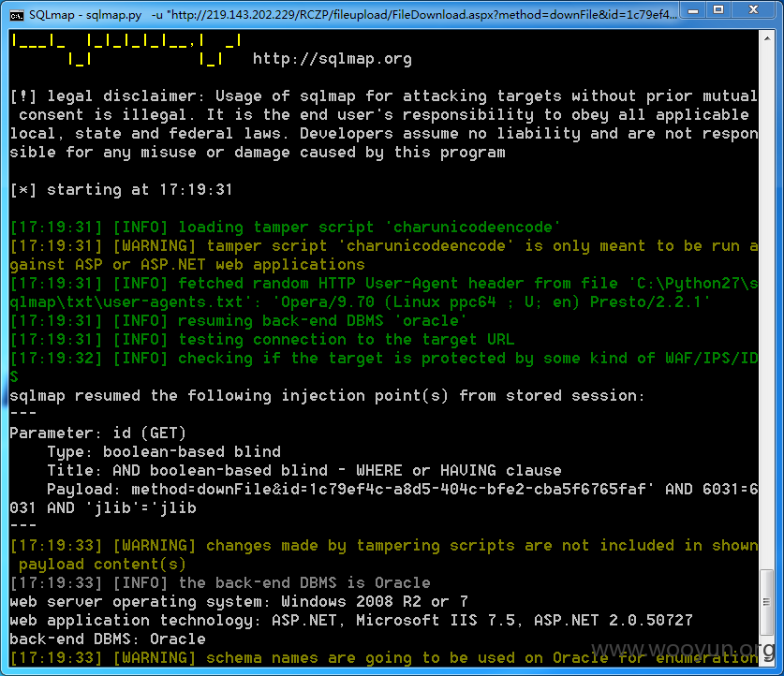784x676 pixels.
Task: Click 'the back-end DBMS is Oracle' line
Action: [220, 583]
